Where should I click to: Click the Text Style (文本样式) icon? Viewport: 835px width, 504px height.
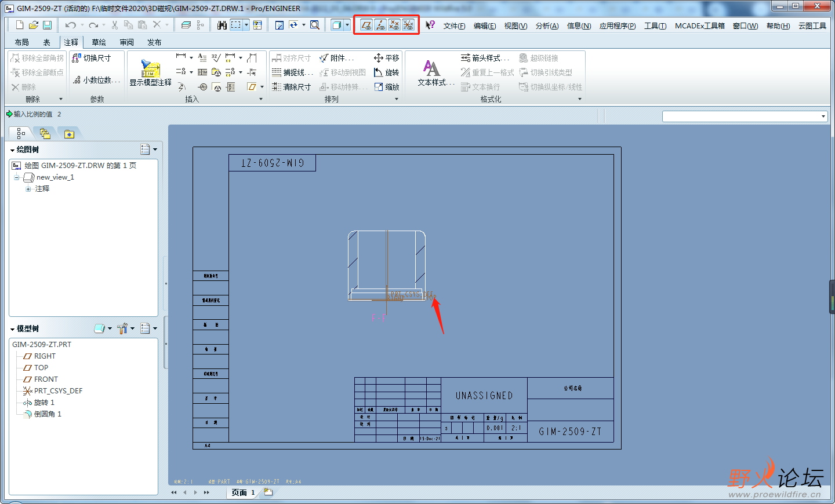point(431,68)
